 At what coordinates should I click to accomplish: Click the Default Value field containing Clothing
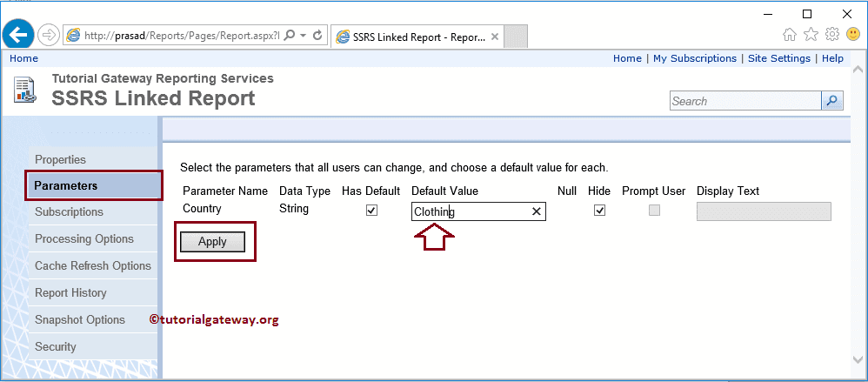point(479,211)
